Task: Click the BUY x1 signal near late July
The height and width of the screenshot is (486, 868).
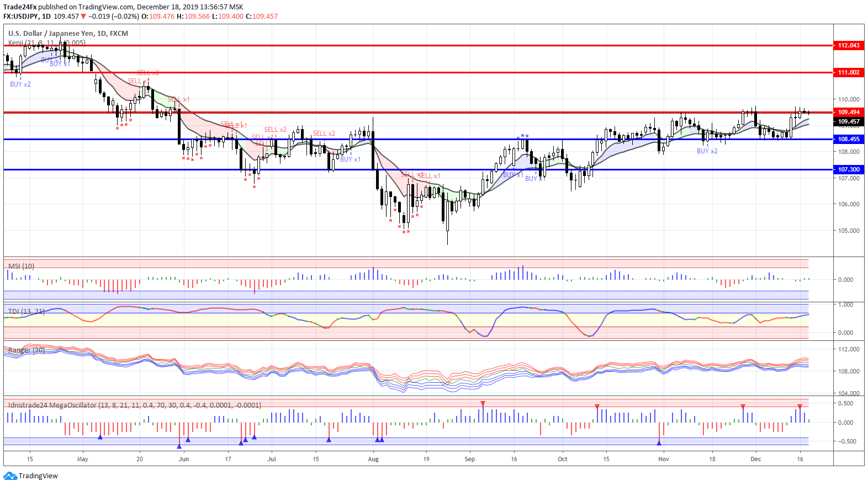Action: 350,159
